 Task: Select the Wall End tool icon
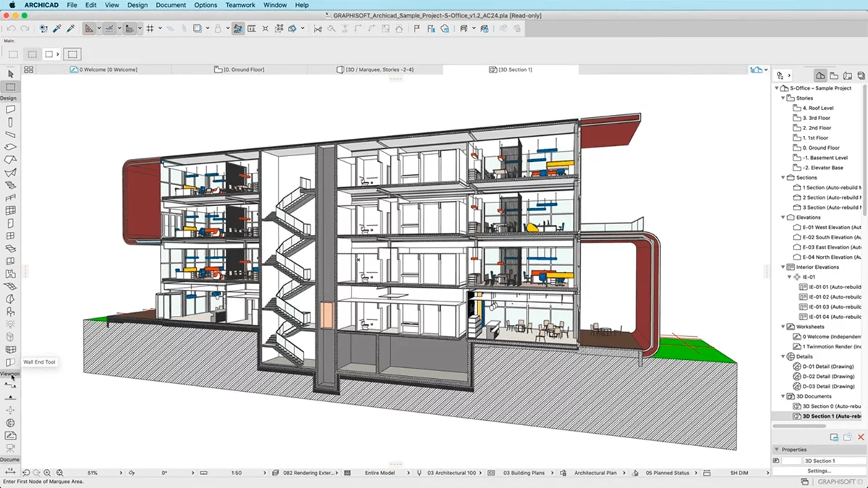pyautogui.click(x=10, y=361)
